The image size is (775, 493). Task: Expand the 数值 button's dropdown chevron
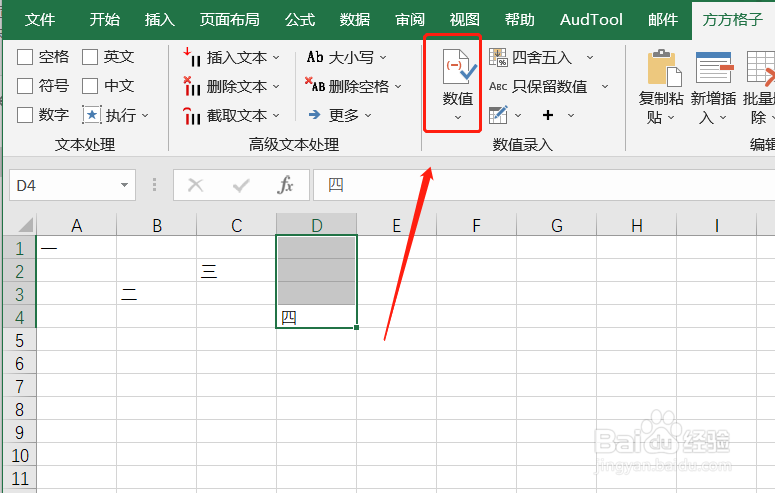tap(458, 118)
